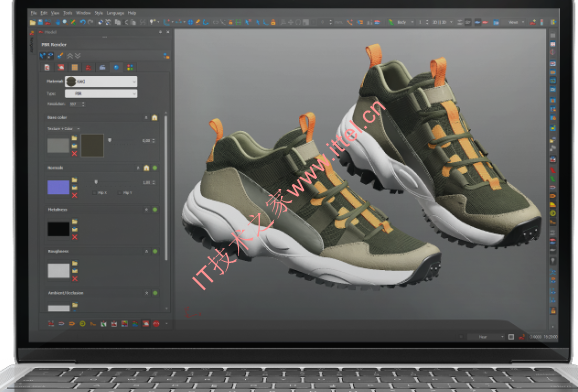Remove base color texture with red X

click(74, 153)
